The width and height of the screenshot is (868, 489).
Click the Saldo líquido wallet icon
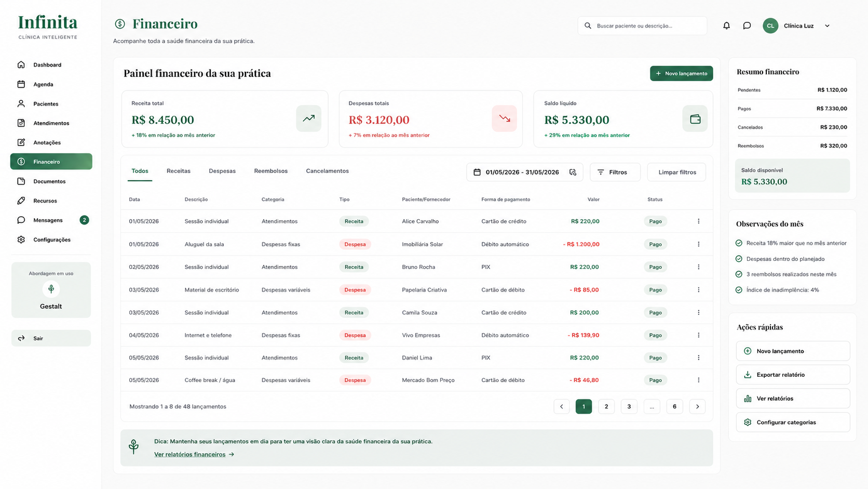pyautogui.click(x=695, y=118)
